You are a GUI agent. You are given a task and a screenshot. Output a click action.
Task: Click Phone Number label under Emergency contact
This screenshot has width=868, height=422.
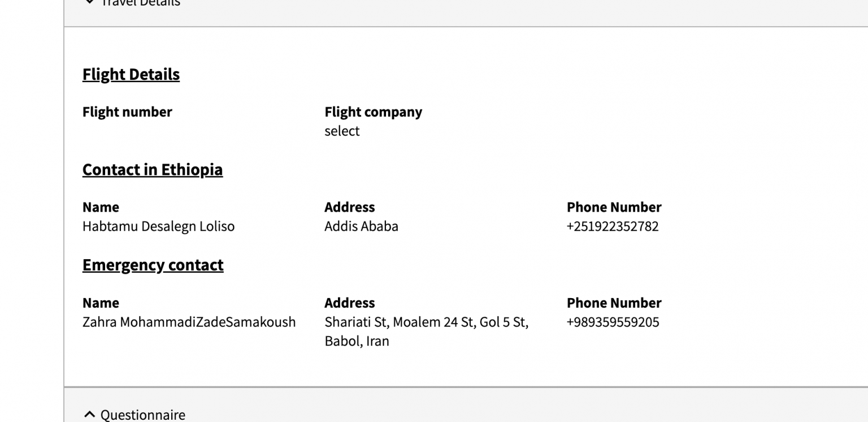click(614, 303)
